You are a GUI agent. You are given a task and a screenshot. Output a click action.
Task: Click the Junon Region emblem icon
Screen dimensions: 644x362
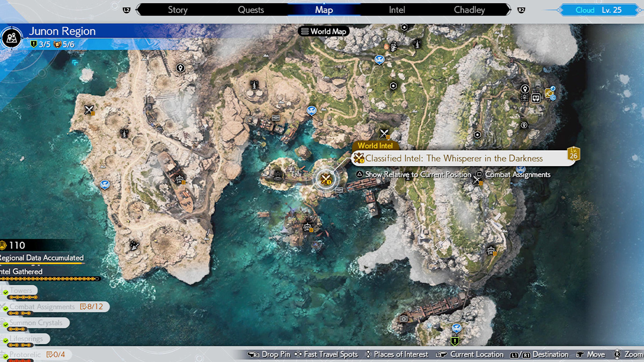12,38
